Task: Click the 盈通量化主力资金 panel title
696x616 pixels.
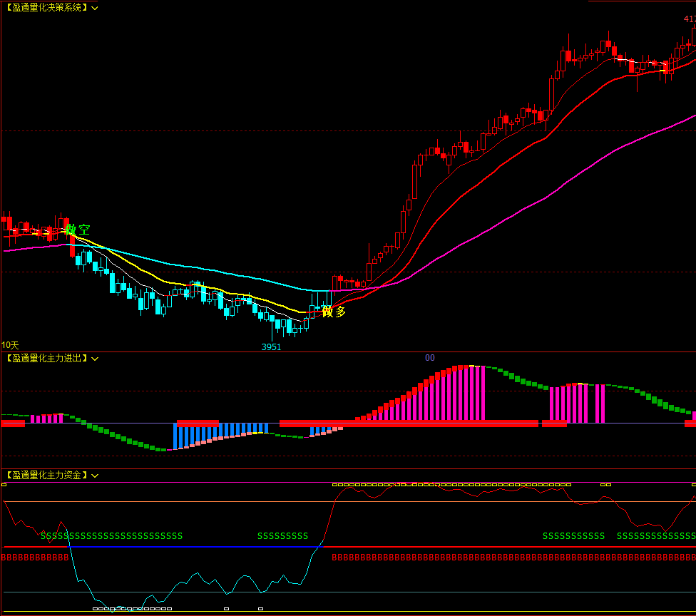Action: pyautogui.click(x=46, y=476)
